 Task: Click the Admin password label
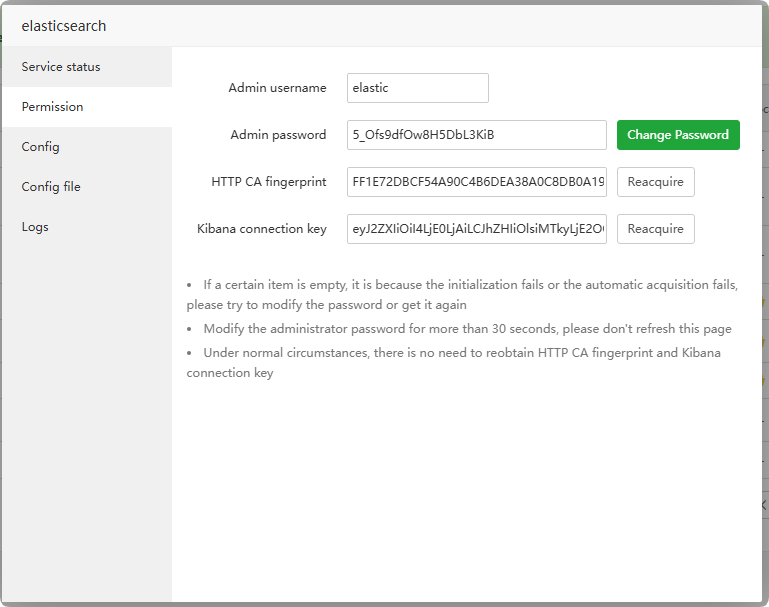(x=278, y=135)
